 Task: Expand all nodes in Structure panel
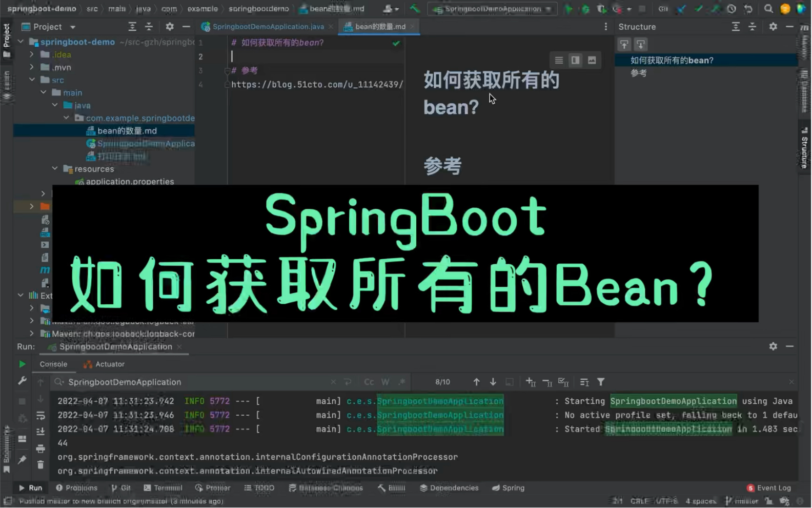(x=736, y=26)
